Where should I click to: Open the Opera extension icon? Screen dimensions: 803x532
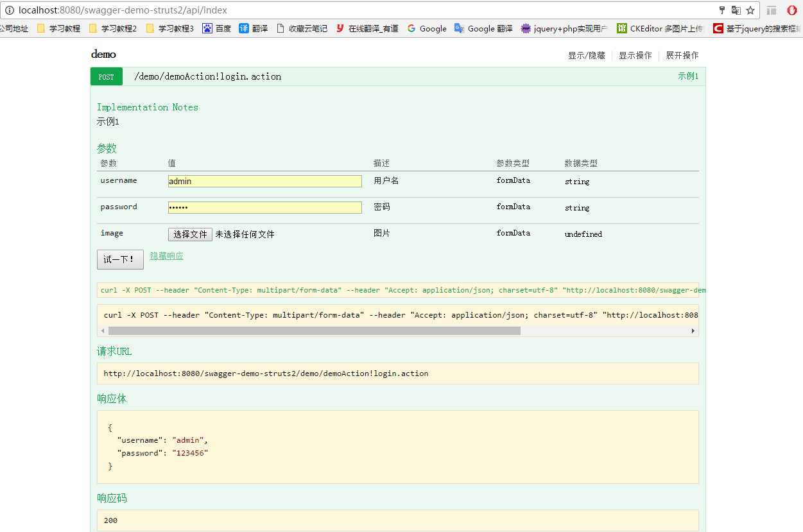(x=791, y=10)
